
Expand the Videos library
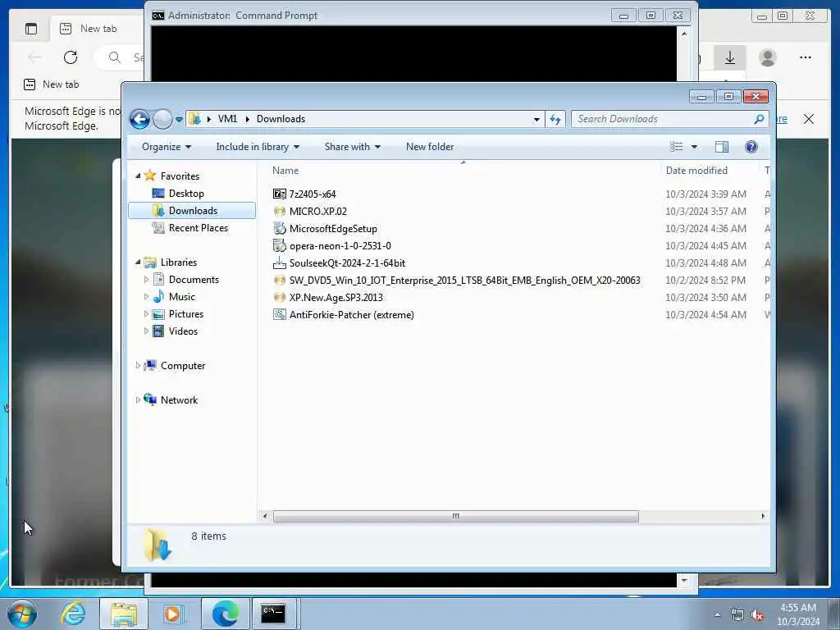click(x=146, y=331)
